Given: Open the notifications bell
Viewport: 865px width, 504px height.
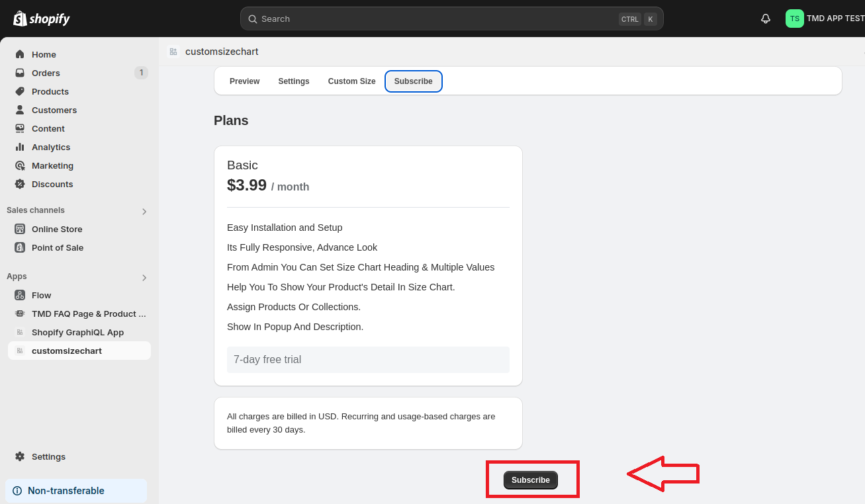Looking at the screenshot, I should (766, 19).
